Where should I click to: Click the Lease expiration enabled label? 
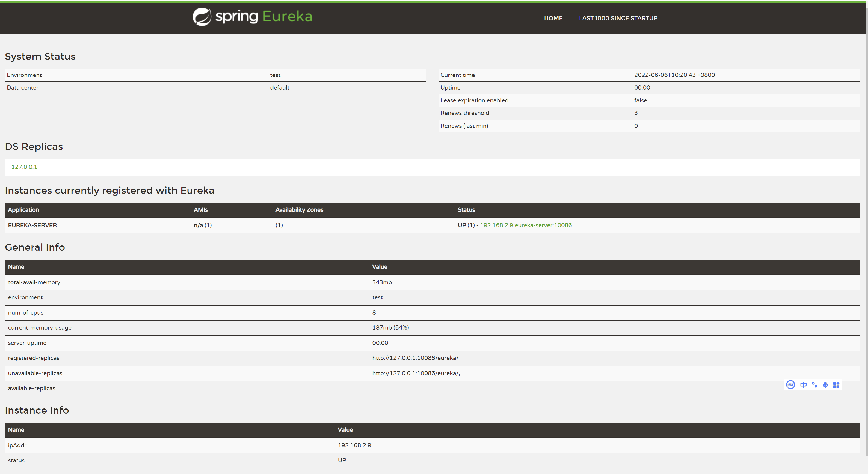[475, 100]
